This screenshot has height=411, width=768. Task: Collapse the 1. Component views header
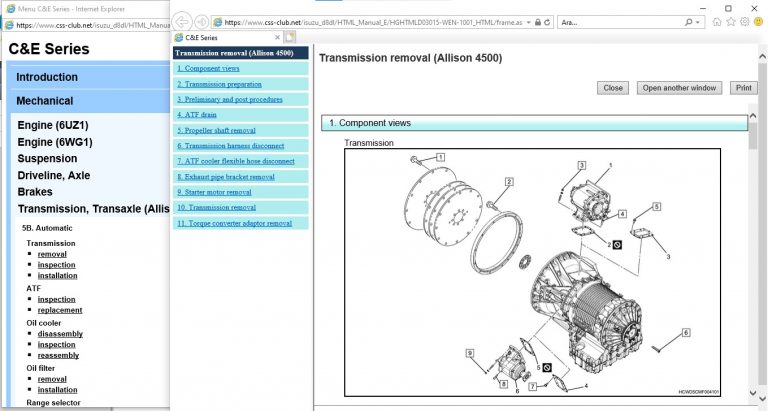coord(534,123)
